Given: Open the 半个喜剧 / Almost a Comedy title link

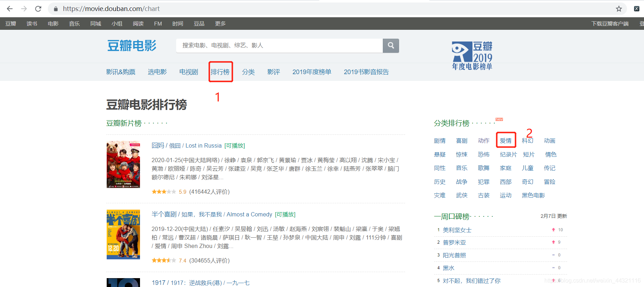Looking at the screenshot, I should point(212,215).
